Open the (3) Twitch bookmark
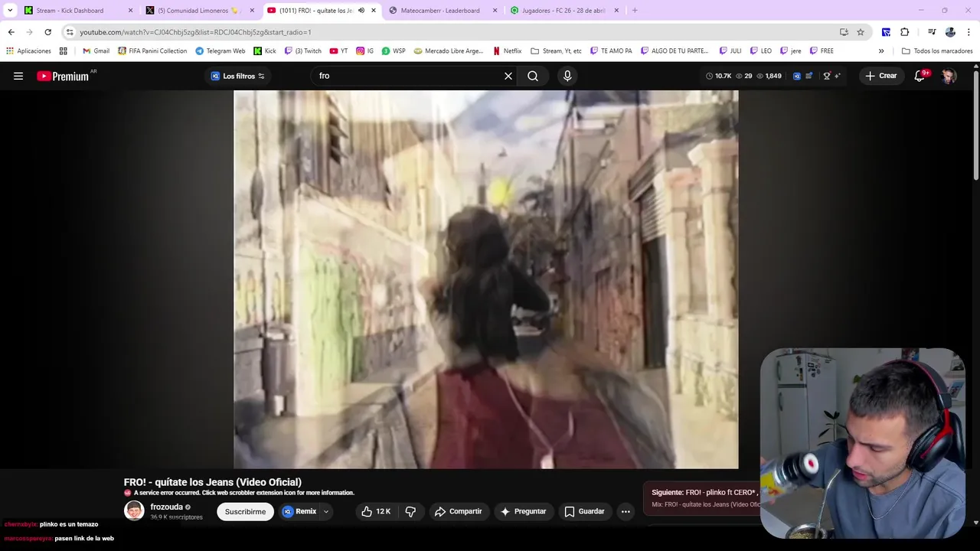 point(302,51)
